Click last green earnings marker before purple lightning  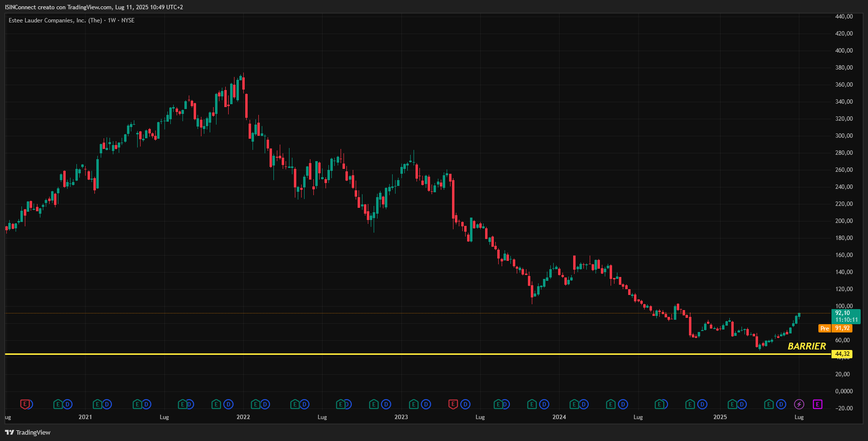769,404
